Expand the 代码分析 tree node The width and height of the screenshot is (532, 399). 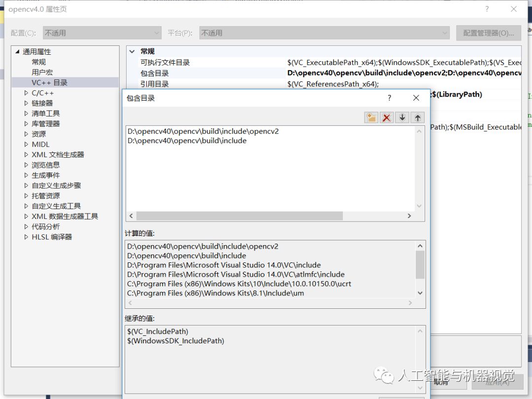click(x=26, y=226)
